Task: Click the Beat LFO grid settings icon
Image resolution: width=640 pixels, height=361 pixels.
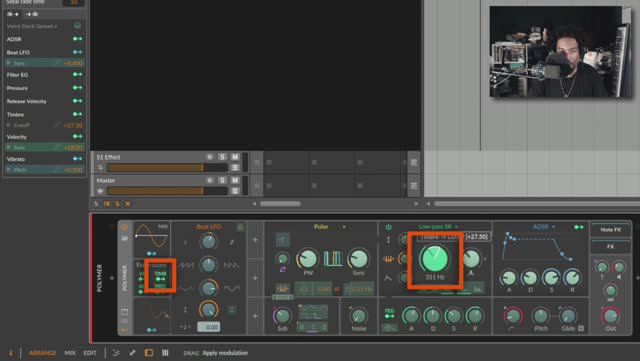Action: tap(240, 227)
